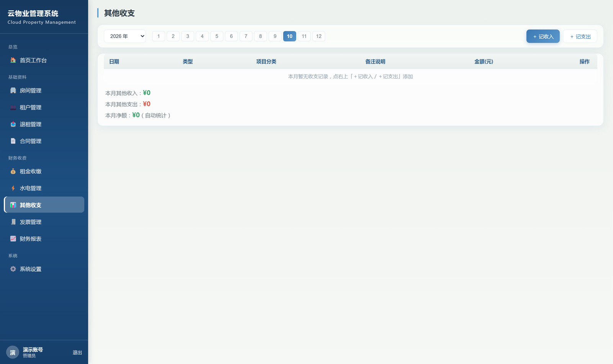Click the document icon beside 合同管理

13,141
